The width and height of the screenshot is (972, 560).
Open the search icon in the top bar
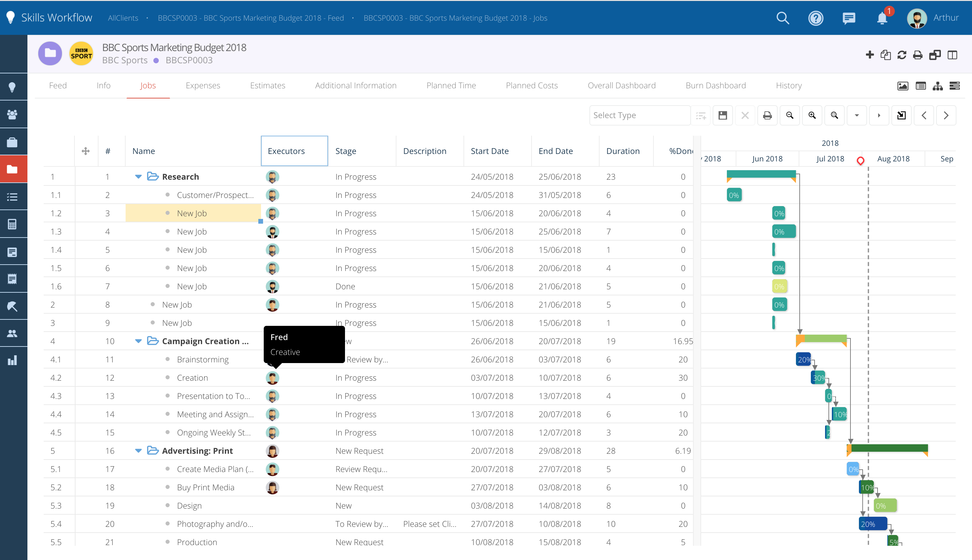(x=783, y=18)
